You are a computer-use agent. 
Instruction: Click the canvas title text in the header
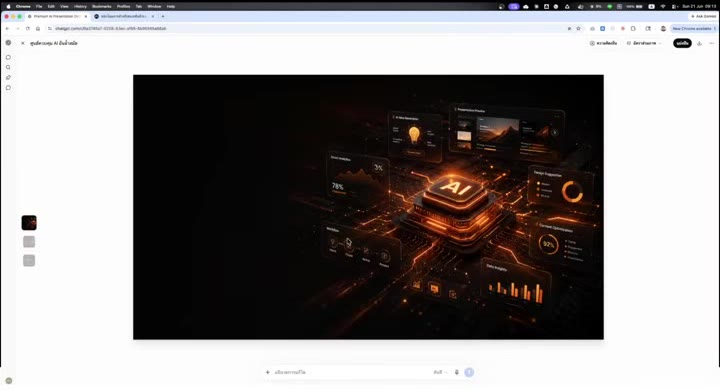pos(54,43)
